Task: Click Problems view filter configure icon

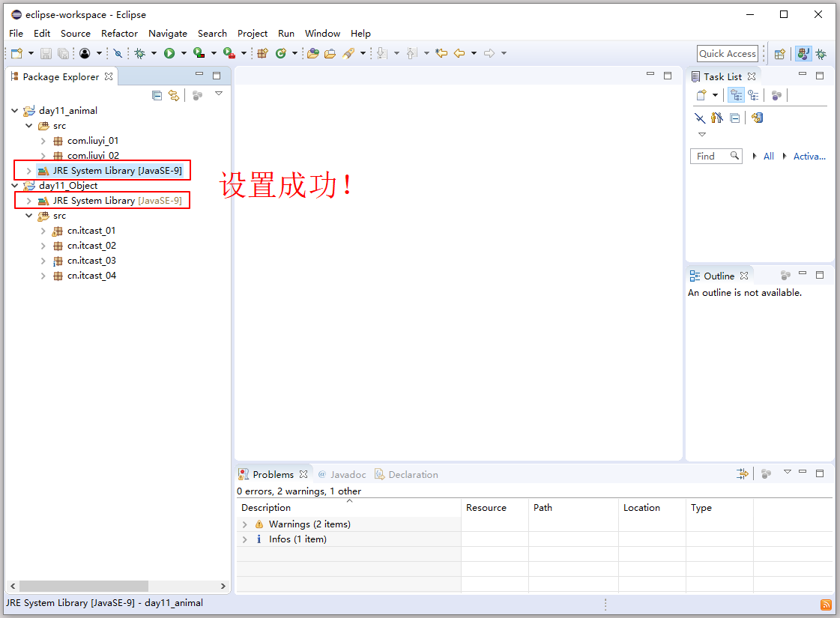Action: [x=742, y=473]
